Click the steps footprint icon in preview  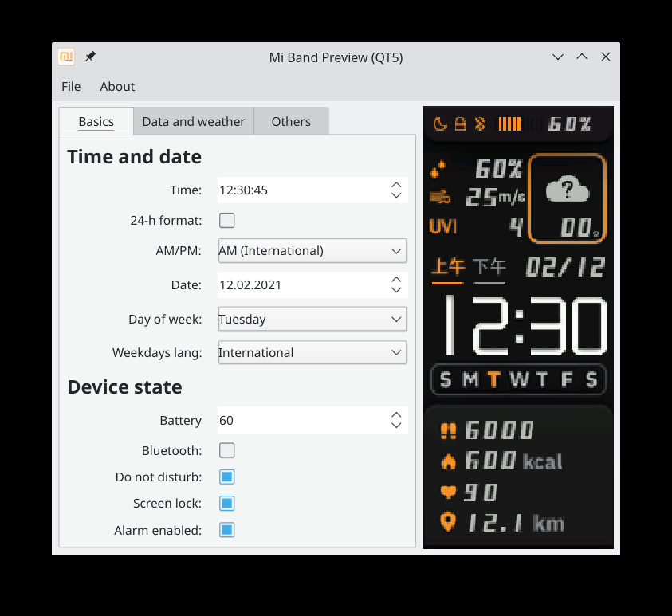click(448, 430)
